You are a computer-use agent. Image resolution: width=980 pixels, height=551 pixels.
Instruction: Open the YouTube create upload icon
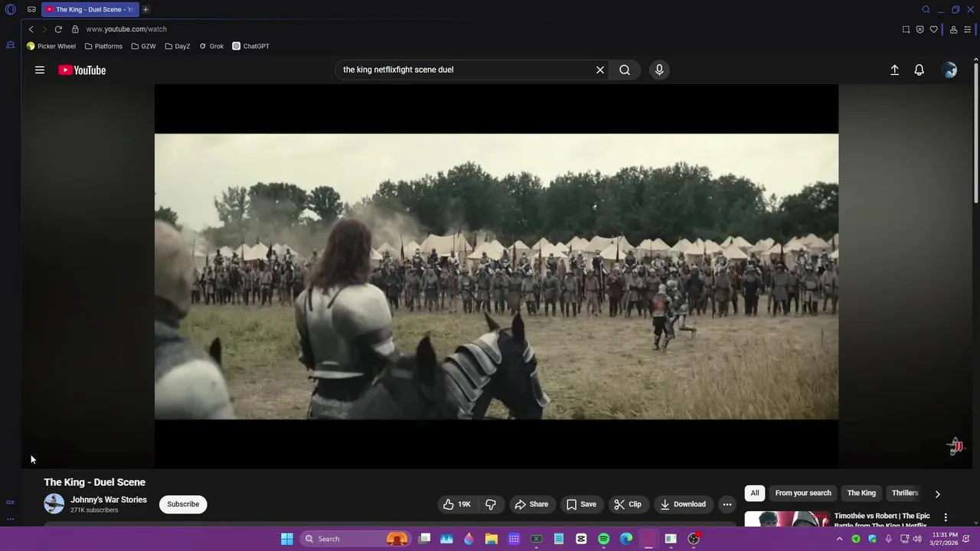point(894,70)
